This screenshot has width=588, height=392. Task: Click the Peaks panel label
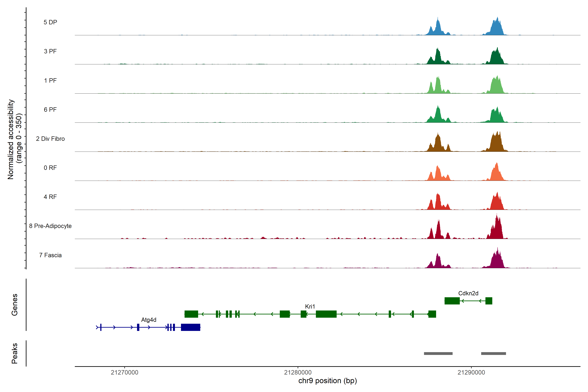click(x=15, y=353)
